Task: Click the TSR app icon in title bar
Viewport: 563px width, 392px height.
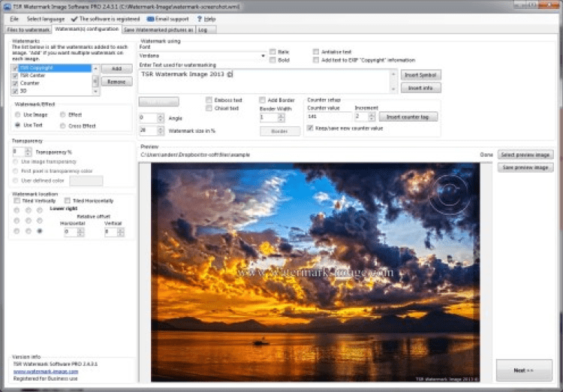Action: pos(6,5)
